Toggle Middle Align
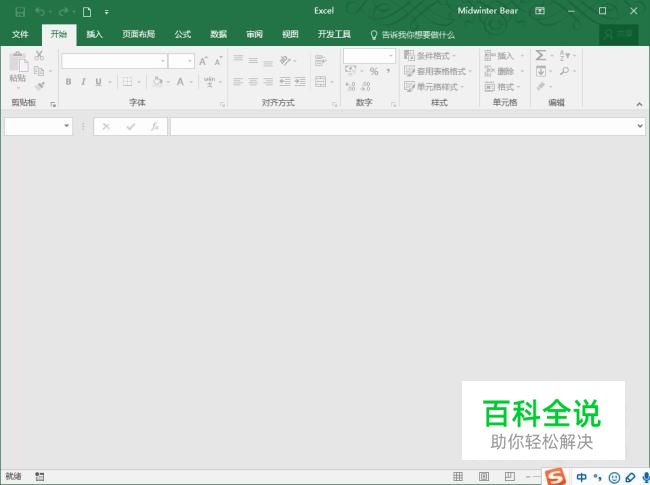Viewport: 650px width, 485px height. pyautogui.click(x=253, y=61)
